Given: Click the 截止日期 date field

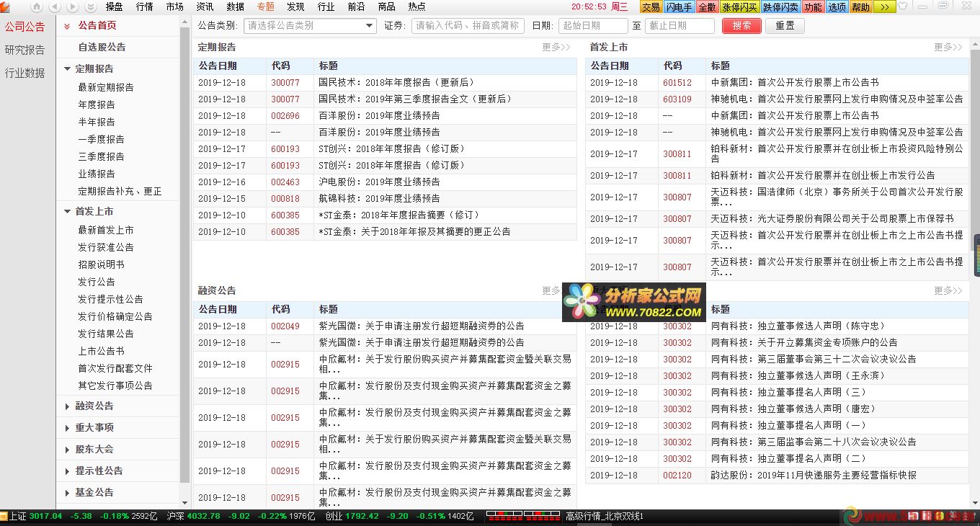Looking at the screenshot, I should pyautogui.click(x=680, y=25).
